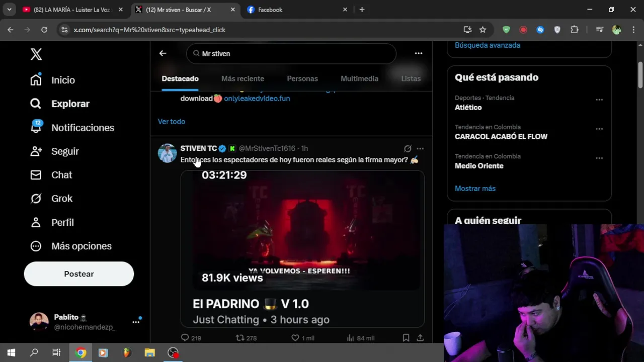
Task: Open Seguir in the sidebar
Action: (54, 151)
